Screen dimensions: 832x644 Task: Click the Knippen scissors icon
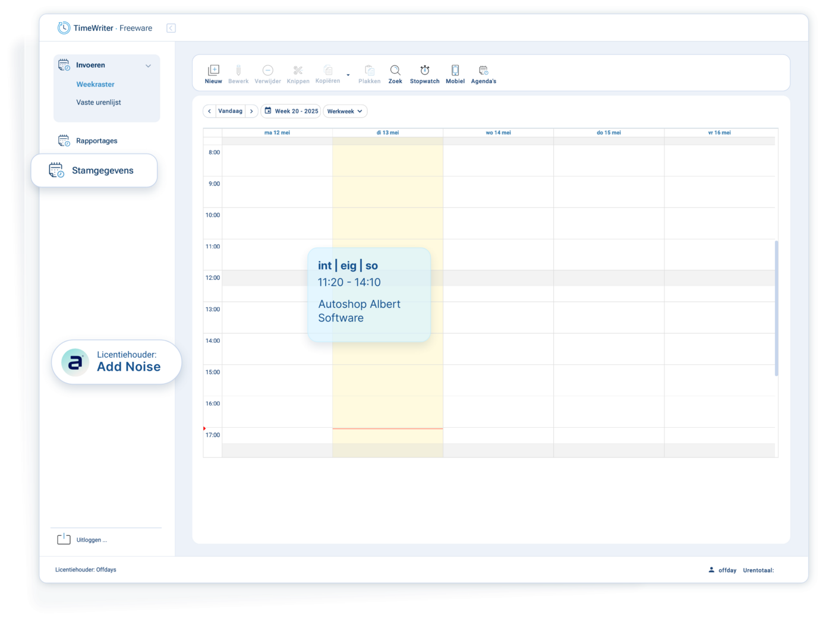click(298, 71)
